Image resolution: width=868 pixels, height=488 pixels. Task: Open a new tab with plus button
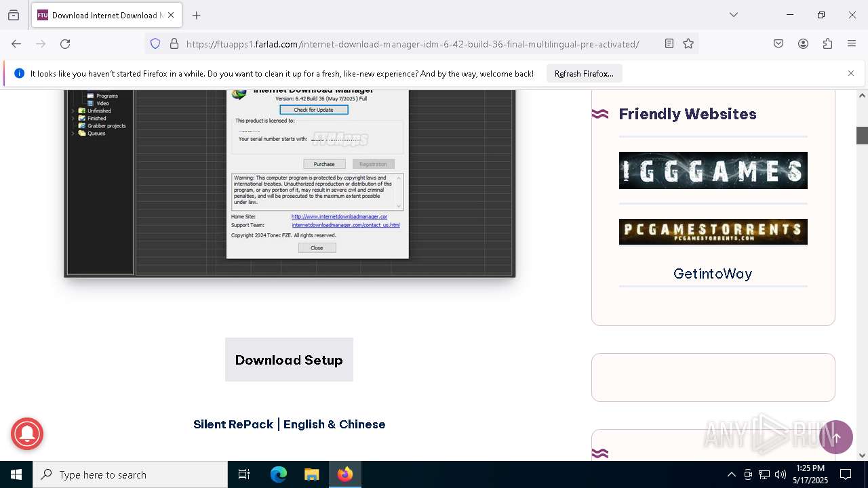pyautogui.click(x=197, y=15)
